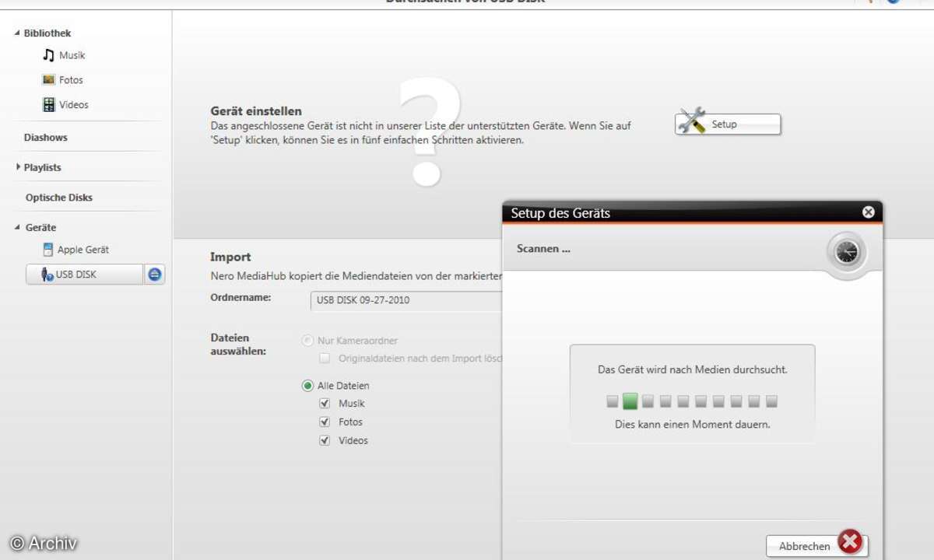934x560 pixels.
Task: Select the Nur Kameraordner radio option
Action: tap(307, 341)
